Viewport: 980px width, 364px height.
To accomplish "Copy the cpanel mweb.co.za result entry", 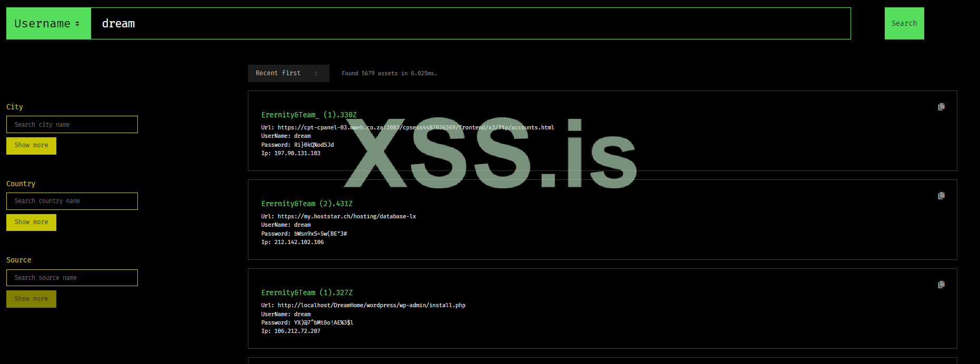I will click(941, 107).
